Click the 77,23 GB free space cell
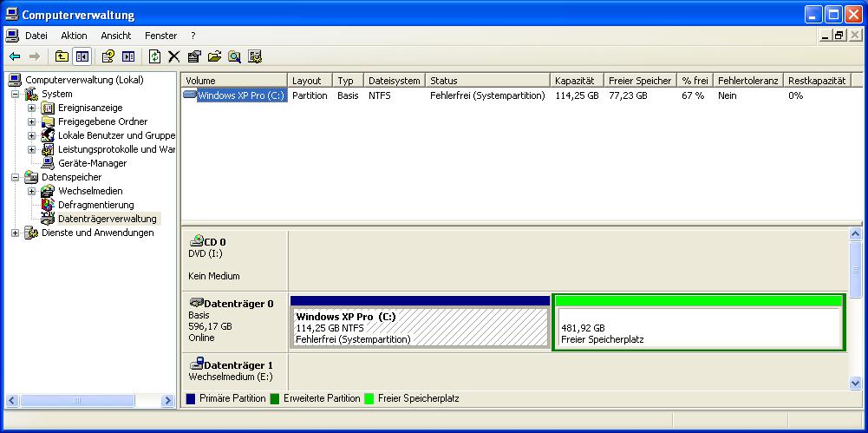The image size is (868, 433). click(628, 95)
